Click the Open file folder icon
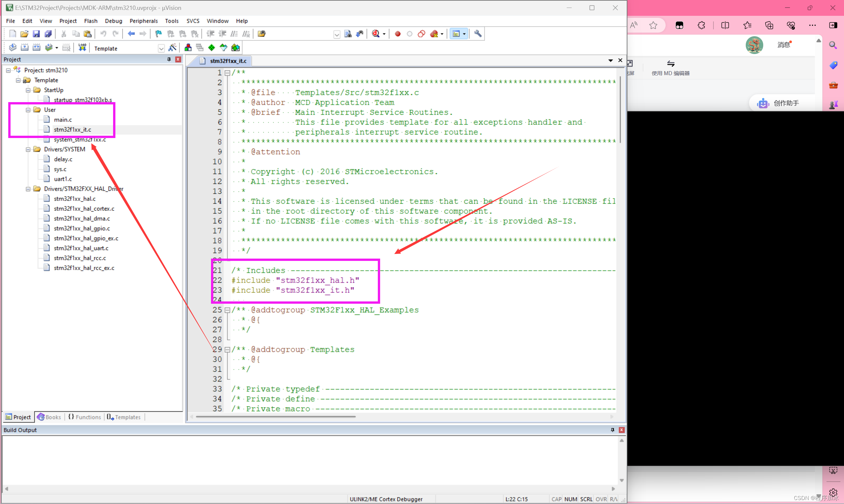This screenshot has height=504, width=844. [24, 34]
